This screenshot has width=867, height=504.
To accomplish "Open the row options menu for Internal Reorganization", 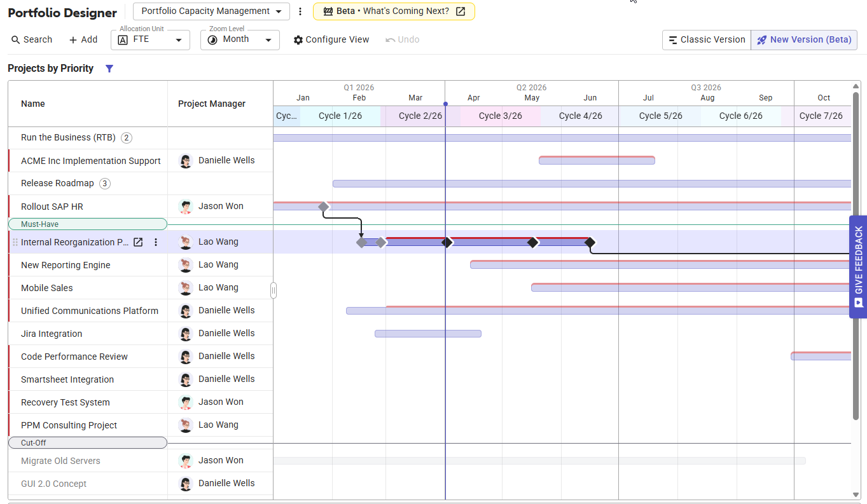I will [x=155, y=242].
